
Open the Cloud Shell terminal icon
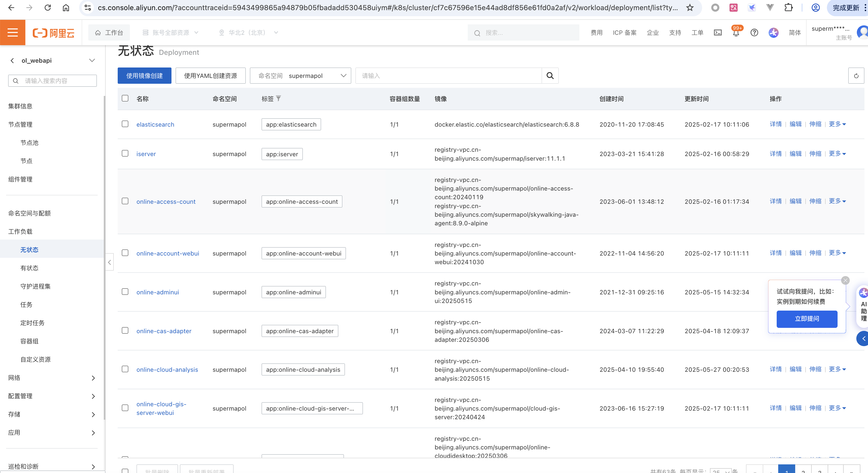click(718, 33)
